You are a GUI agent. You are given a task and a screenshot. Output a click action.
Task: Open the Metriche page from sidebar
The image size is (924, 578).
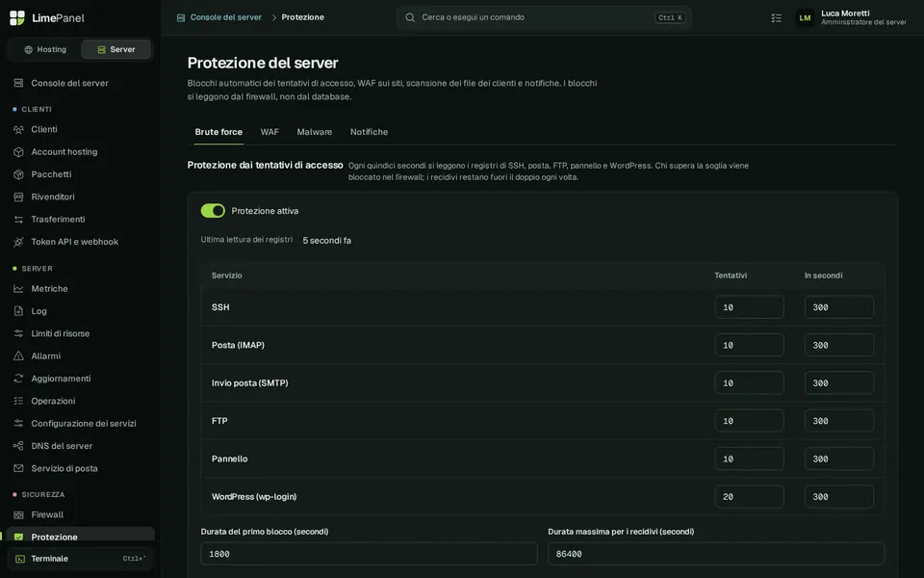point(81,288)
